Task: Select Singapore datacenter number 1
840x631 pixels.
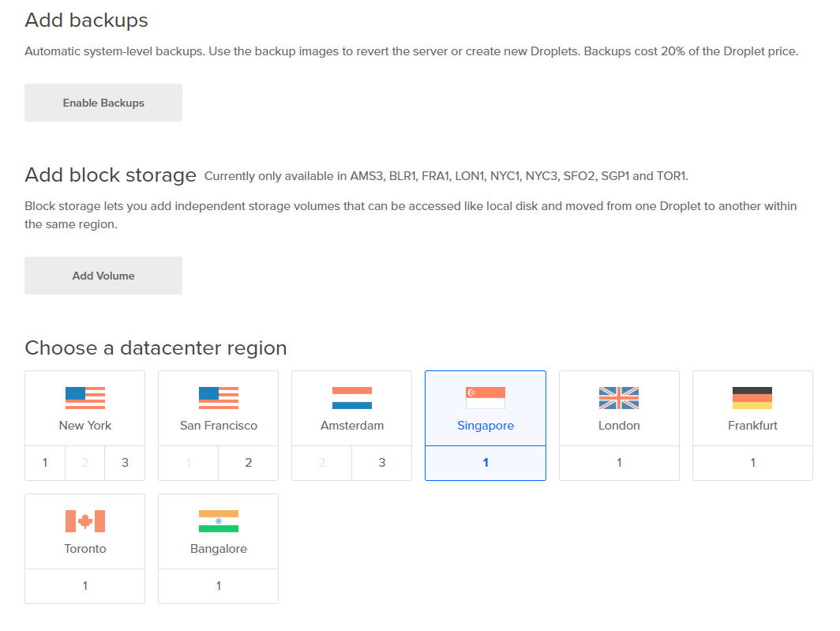Action: coord(485,463)
